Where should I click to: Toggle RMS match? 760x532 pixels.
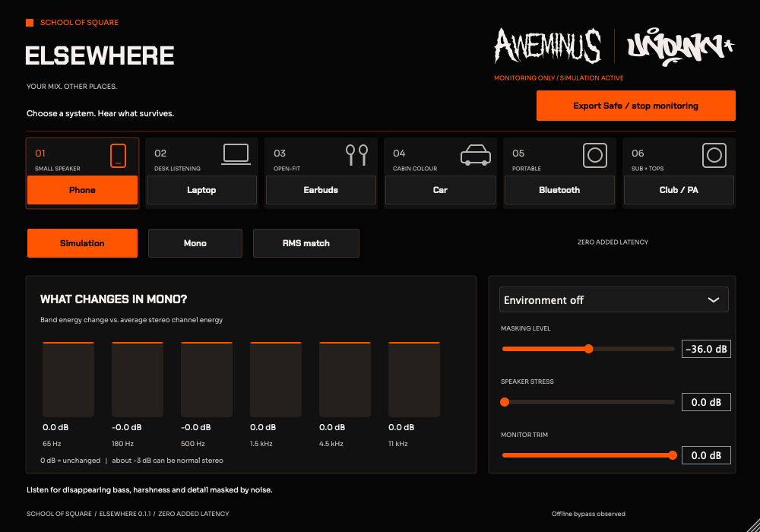click(x=306, y=243)
